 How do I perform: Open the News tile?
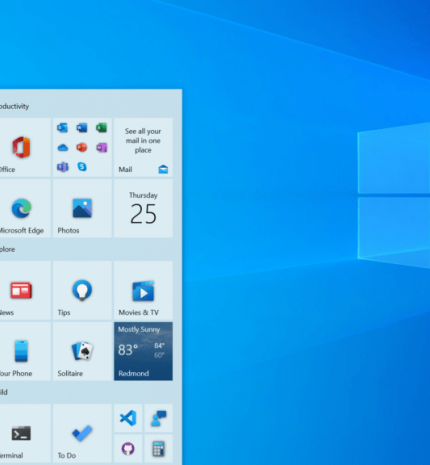pyautogui.click(x=25, y=290)
